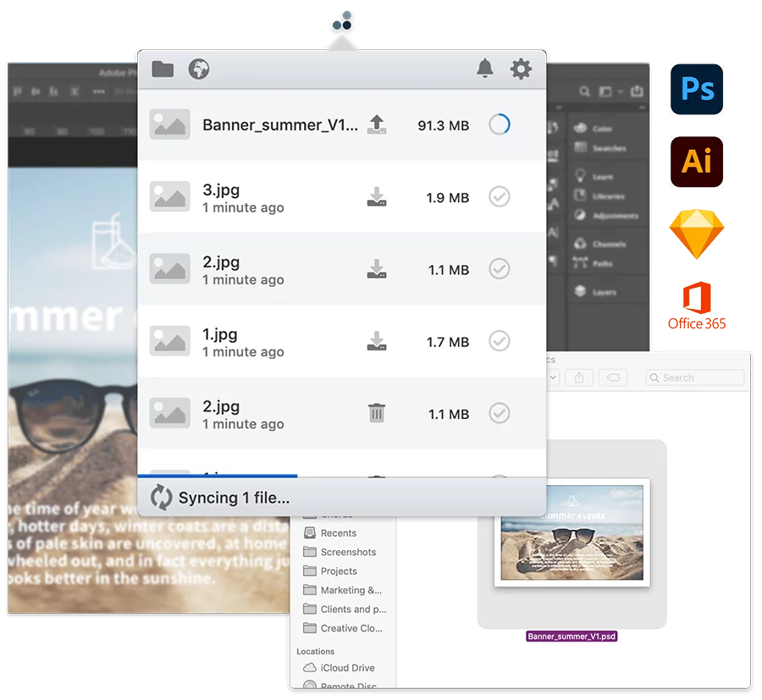Click the image thumbnail of 1.jpg row
The width and height of the screenshot is (762, 700).
pos(169,340)
